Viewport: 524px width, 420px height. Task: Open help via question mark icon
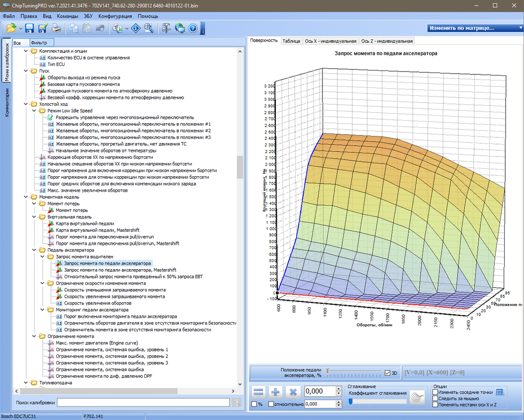click(193, 28)
